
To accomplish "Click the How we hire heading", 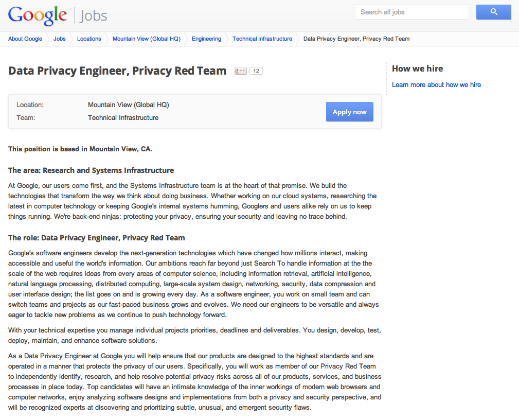I will point(417,68).
